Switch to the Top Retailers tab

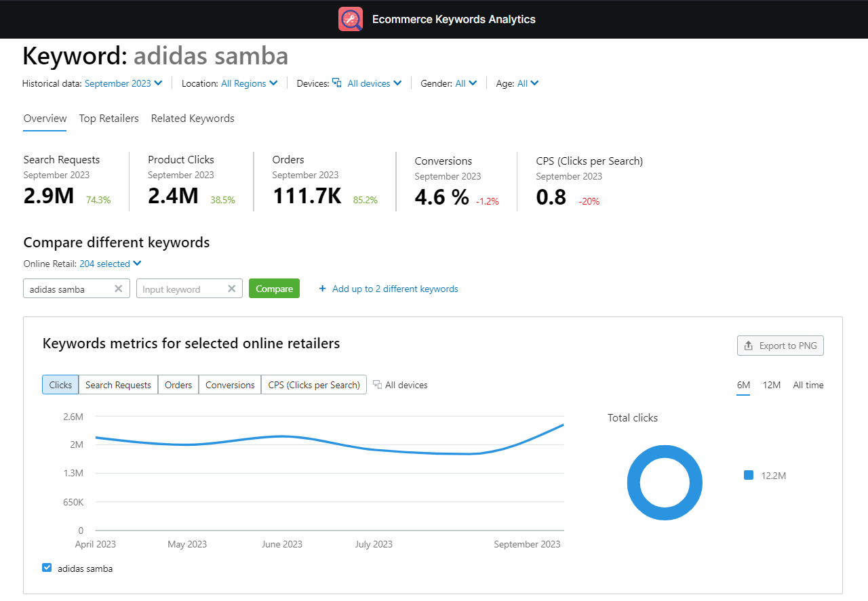point(108,118)
